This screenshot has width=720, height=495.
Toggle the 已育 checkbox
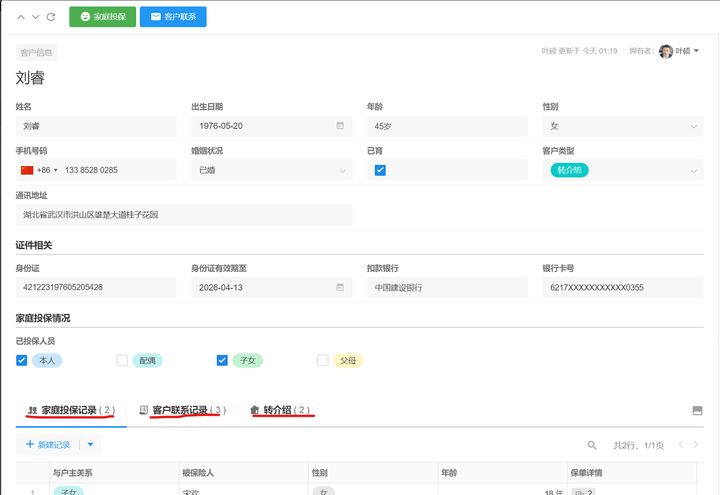coord(380,170)
